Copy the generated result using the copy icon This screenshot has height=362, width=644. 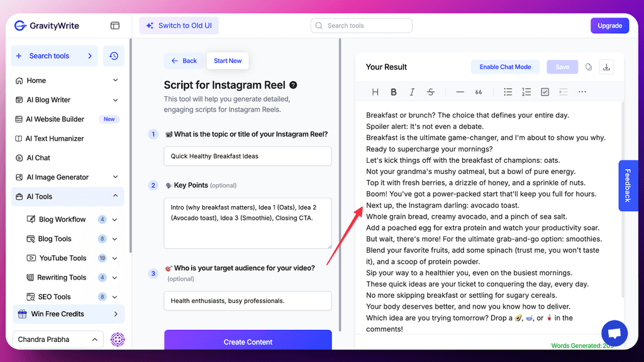[588, 67]
